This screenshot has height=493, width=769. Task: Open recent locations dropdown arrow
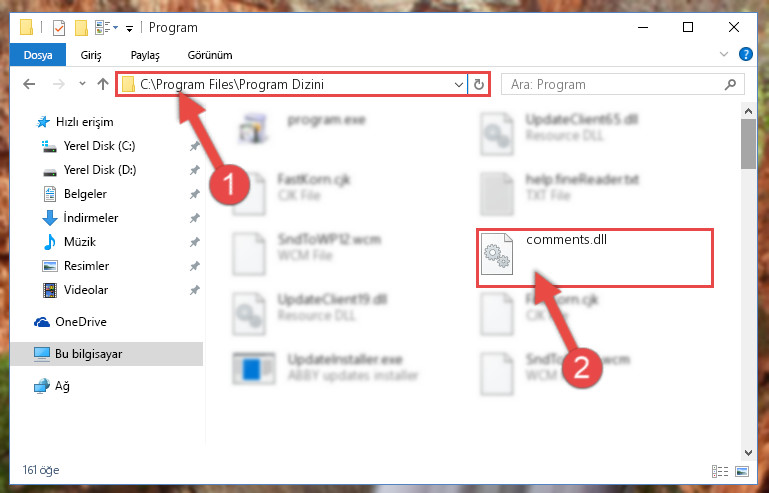click(82, 84)
